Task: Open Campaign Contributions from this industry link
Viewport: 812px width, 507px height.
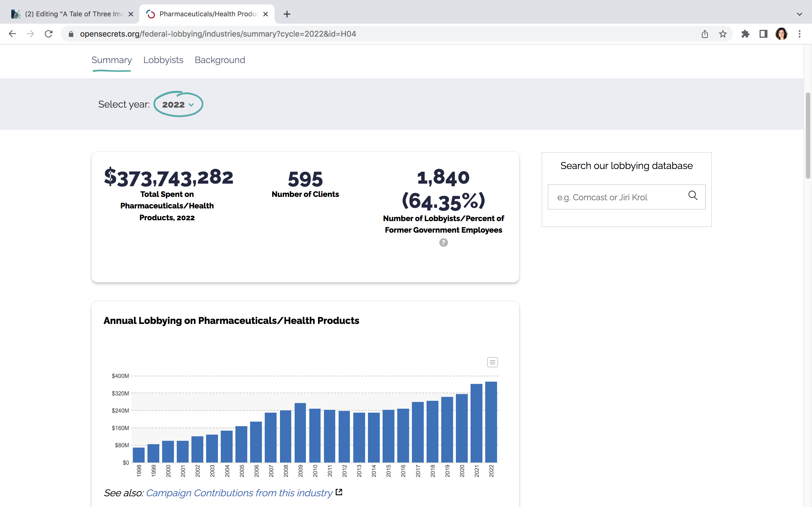Action: tap(239, 493)
